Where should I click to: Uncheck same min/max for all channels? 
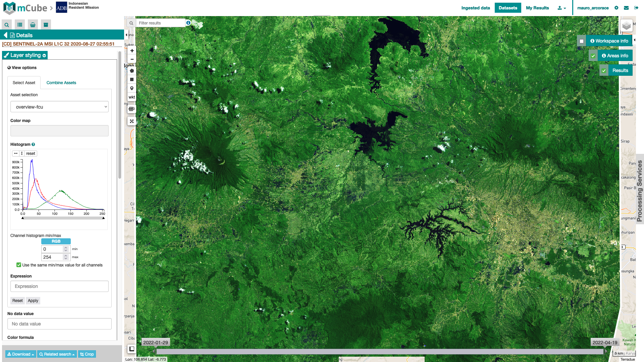tap(19, 265)
